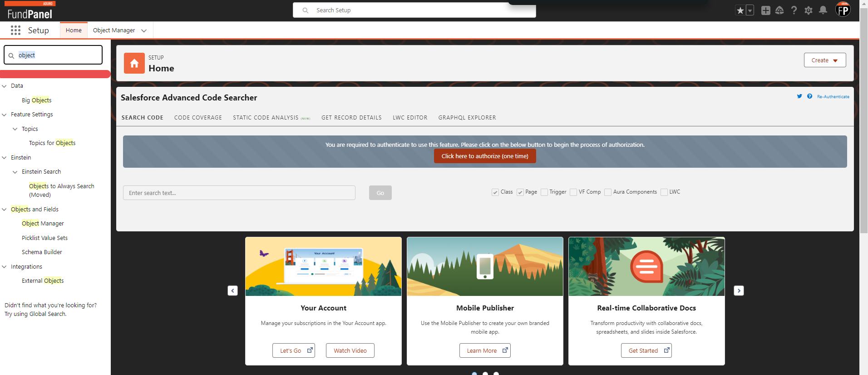Click the Quick Find box containing 'object'
The width and height of the screenshot is (868, 375).
coord(53,55)
